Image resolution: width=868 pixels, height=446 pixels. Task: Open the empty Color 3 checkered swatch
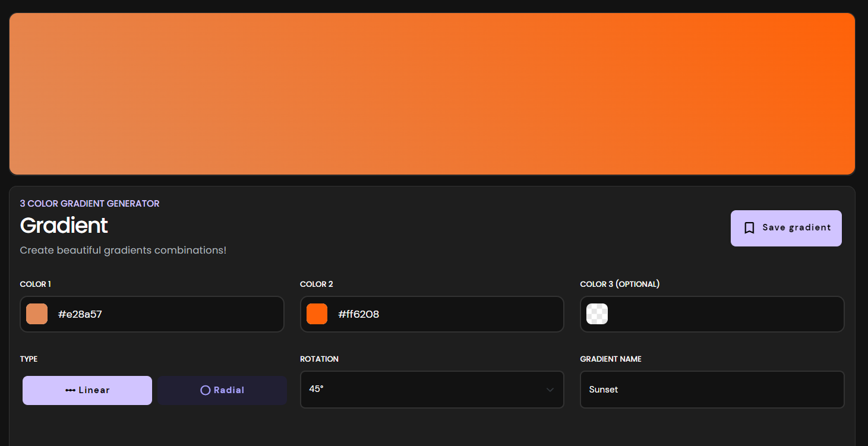point(597,314)
